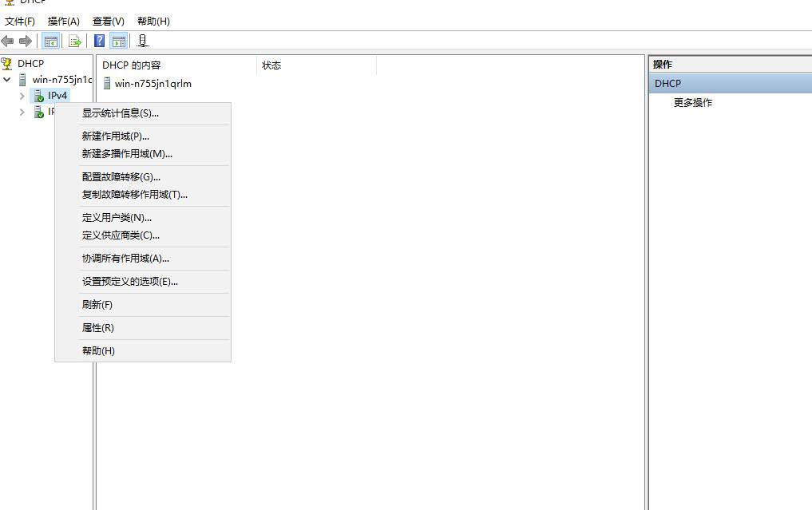Image resolution: width=812 pixels, height=510 pixels.
Task: Expand the IPv4 tree node arrow
Action: click(x=22, y=96)
